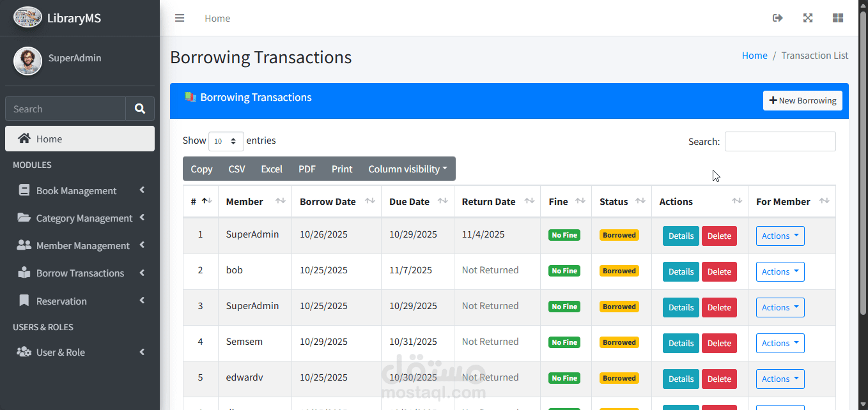
Task: Enter fullscreen using the expand-arrows icon
Action: pos(808,18)
